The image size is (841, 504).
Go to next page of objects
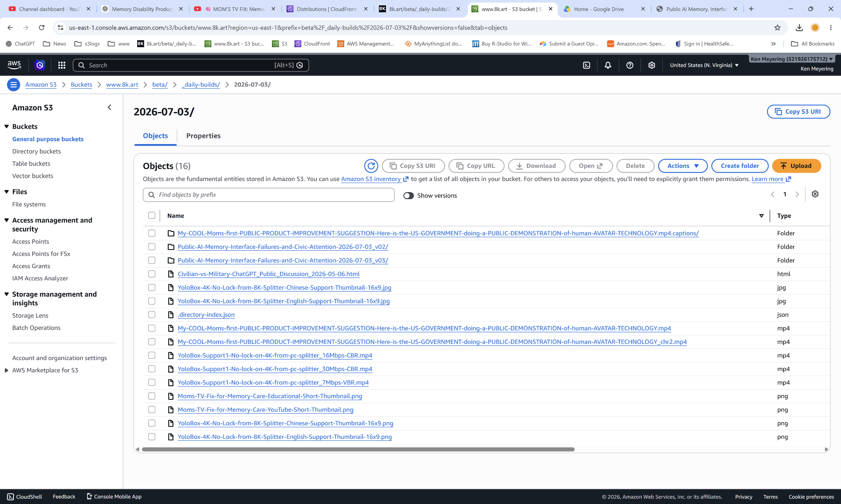pyautogui.click(x=797, y=195)
